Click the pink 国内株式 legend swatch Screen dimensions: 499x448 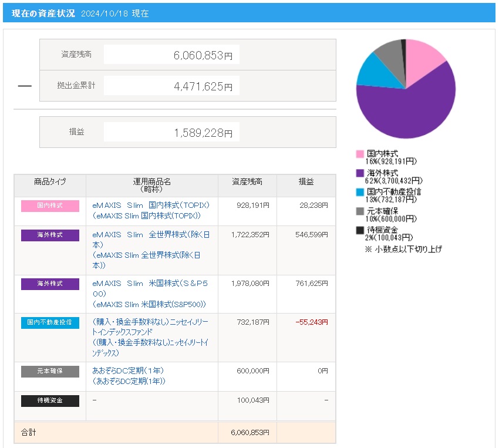coord(360,154)
